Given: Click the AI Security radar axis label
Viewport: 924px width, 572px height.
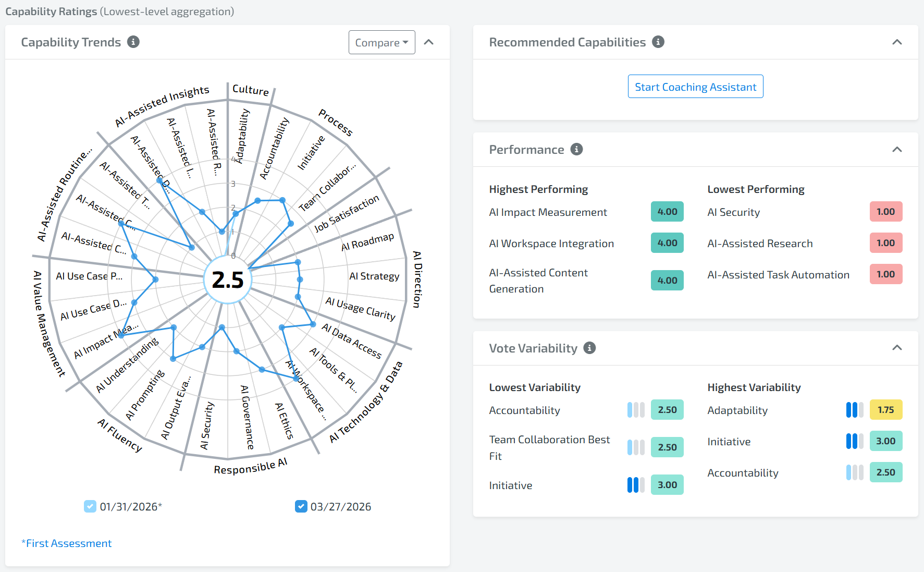Looking at the screenshot, I should pos(207,425).
